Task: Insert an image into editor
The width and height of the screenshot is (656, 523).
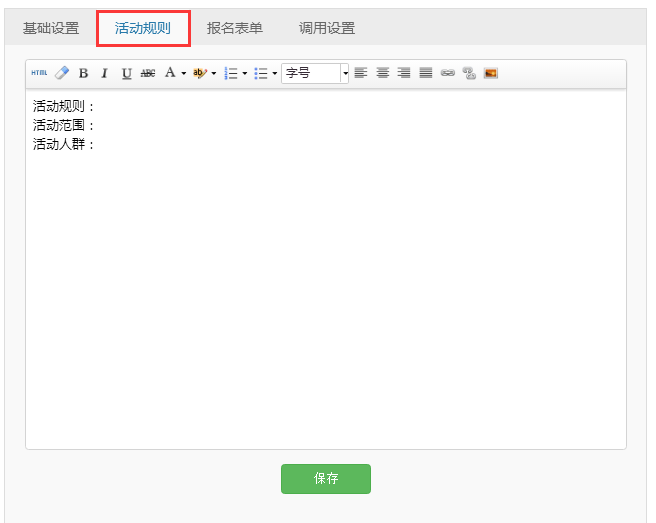Action: [x=490, y=73]
